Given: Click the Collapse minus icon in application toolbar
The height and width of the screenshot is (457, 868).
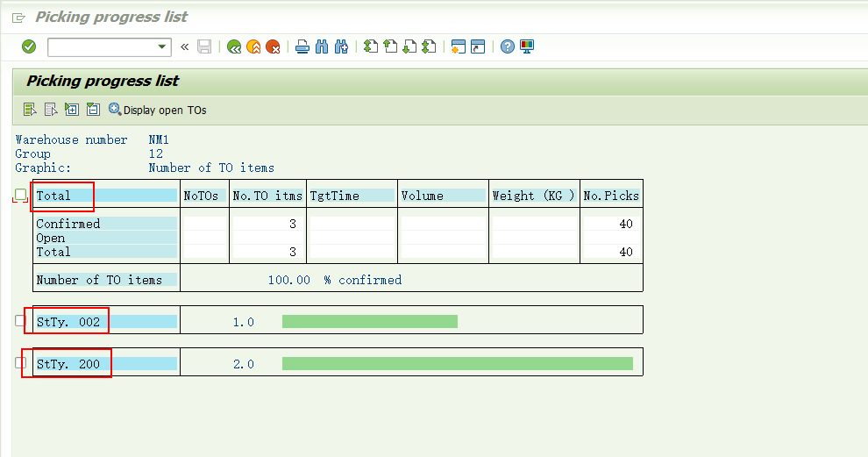Looking at the screenshot, I should [93, 110].
